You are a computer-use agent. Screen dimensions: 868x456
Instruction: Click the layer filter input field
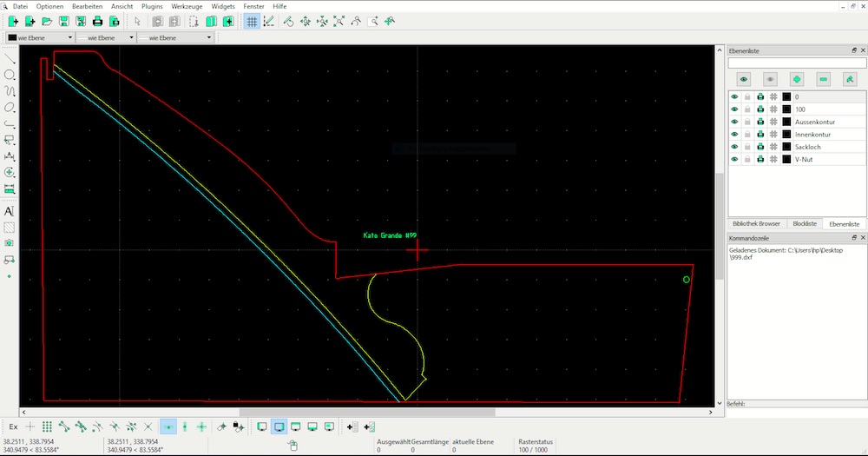(797, 63)
